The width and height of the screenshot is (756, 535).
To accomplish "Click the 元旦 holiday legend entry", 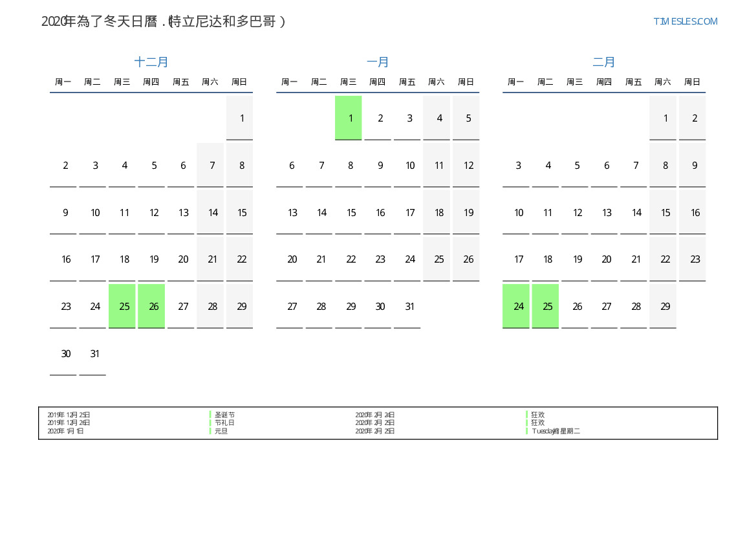I will coord(221,431).
